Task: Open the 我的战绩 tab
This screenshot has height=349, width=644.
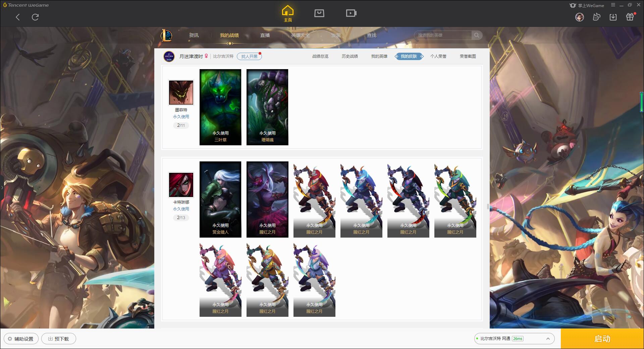Action: (229, 35)
